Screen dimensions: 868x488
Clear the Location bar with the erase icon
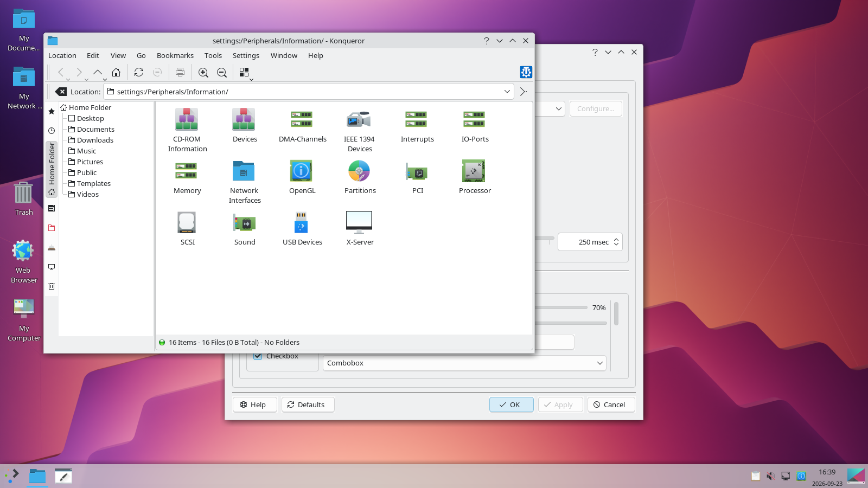click(x=61, y=92)
